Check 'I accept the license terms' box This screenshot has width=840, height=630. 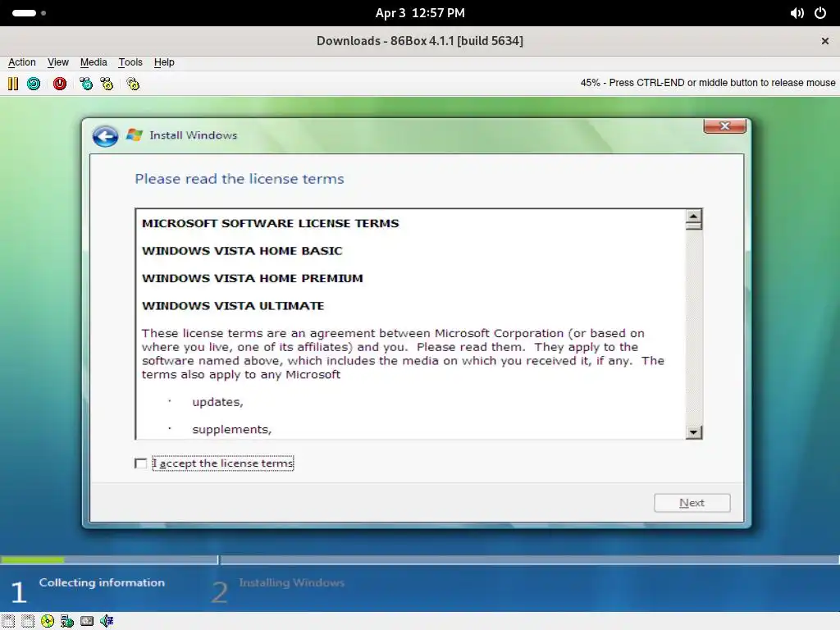point(141,463)
